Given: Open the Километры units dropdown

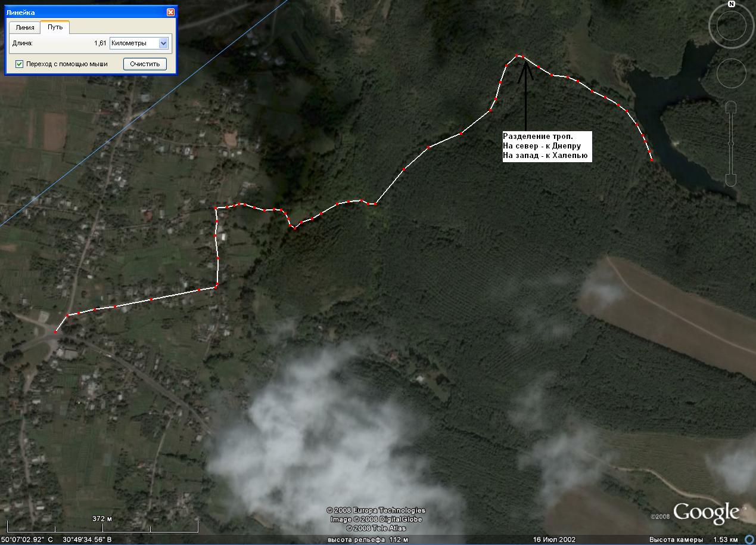Looking at the screenshot, I should pyautogui.click(x=163, y=43).
